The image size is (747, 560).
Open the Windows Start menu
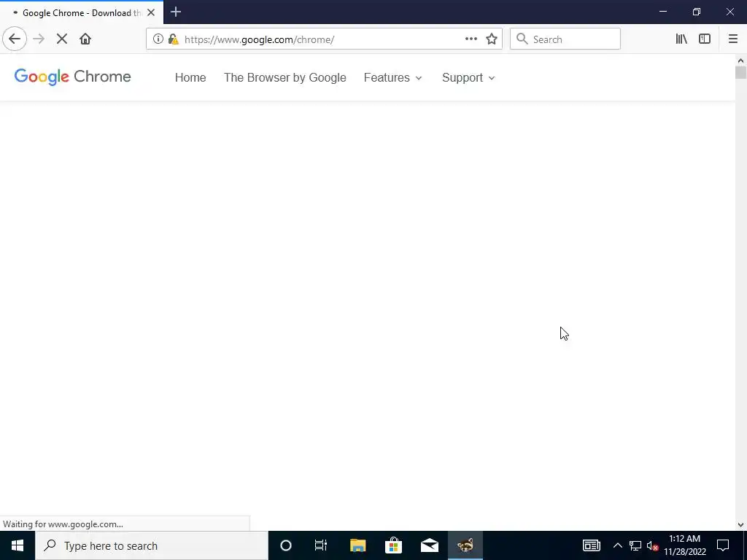pos(18,545)
